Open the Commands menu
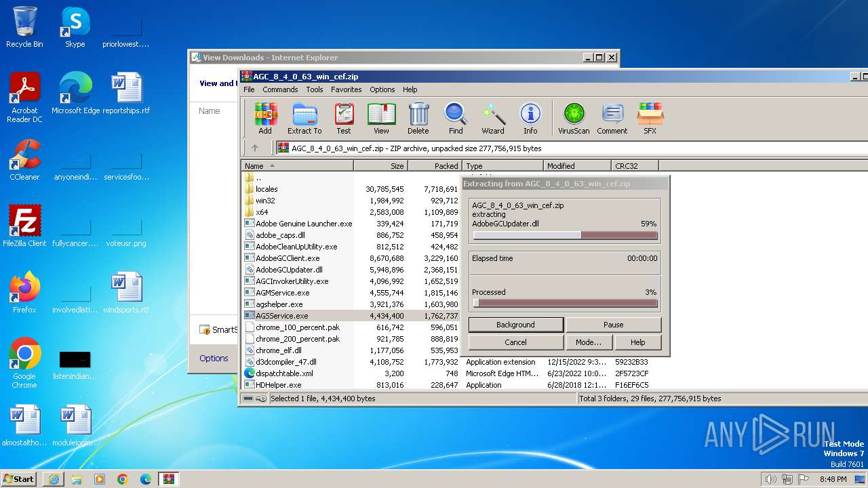 click(x=280, y=89)
